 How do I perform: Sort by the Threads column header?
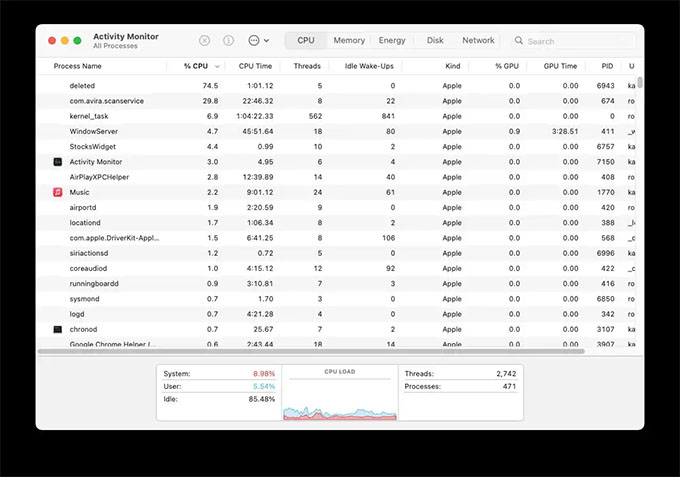pos(307,66)
